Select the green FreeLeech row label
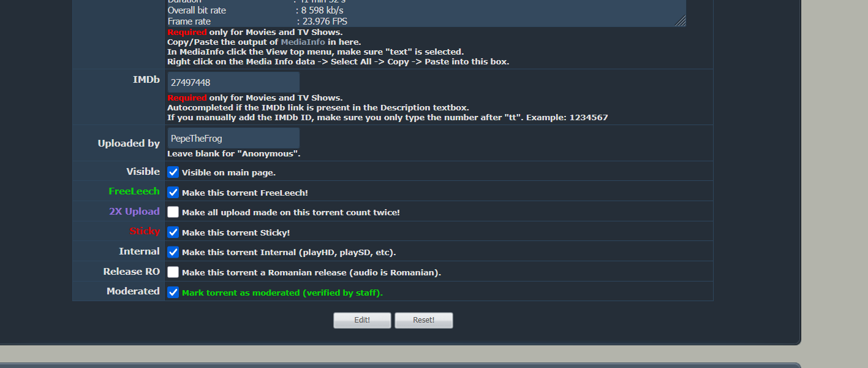This screenshot has height=368, width=868. (134, 191)
